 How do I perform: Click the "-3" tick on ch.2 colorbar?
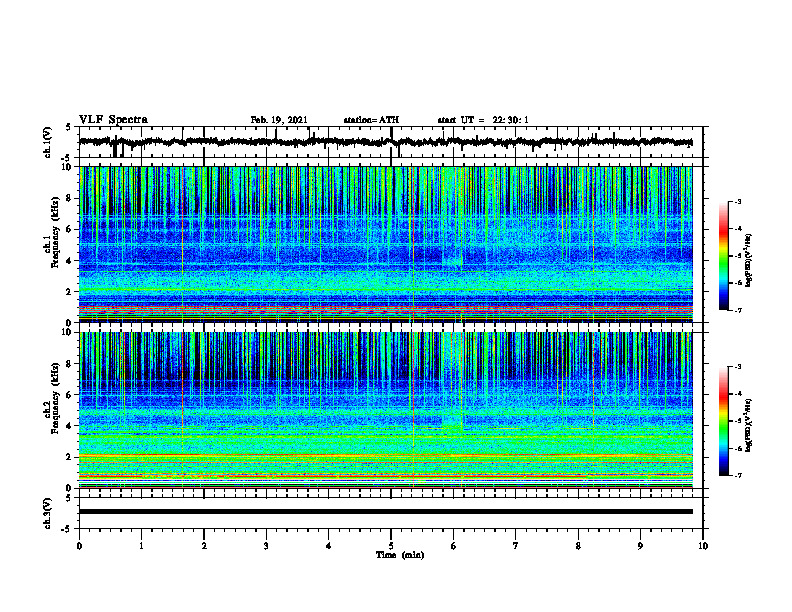(738, 367)
